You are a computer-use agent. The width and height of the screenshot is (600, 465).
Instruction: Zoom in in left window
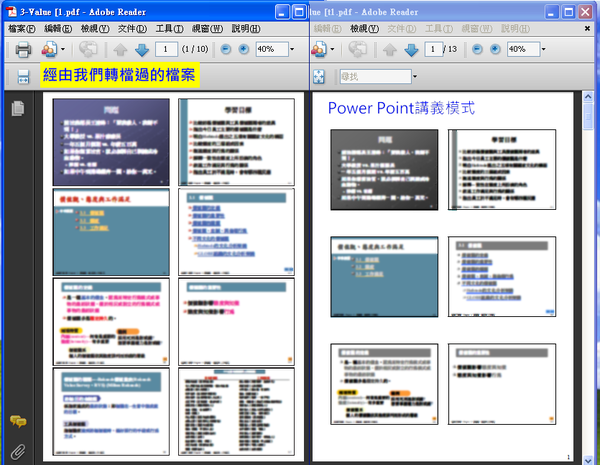click(244, 49)
